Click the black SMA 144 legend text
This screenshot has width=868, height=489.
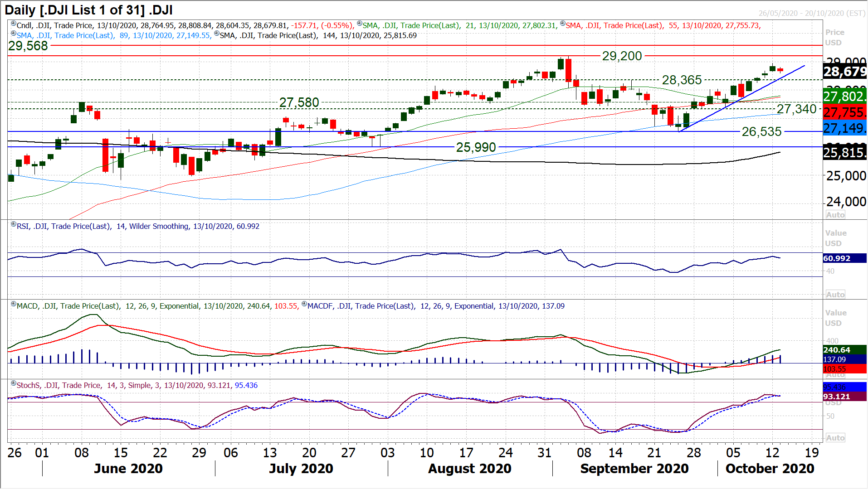pos(318,35)
